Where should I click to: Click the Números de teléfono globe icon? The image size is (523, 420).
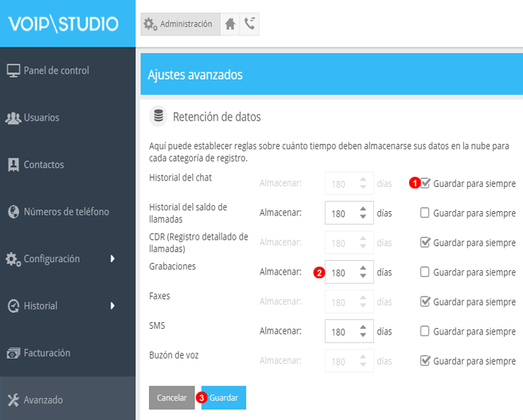[x=13, y=212]
